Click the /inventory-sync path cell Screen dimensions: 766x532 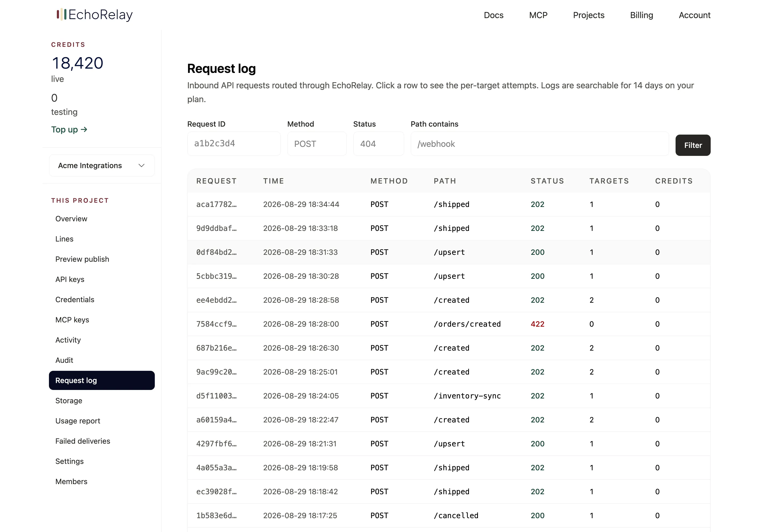[x=467, y=396]
